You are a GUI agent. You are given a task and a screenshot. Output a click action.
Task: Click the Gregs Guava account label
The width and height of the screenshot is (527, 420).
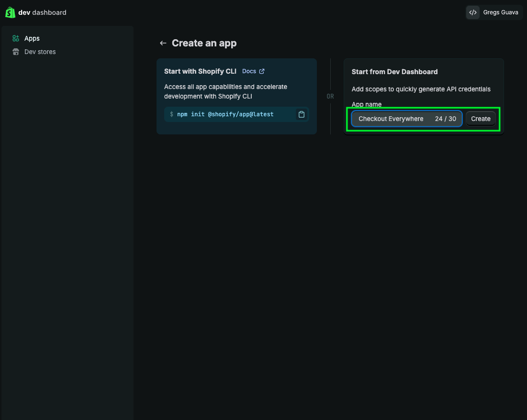coord(501,12)
